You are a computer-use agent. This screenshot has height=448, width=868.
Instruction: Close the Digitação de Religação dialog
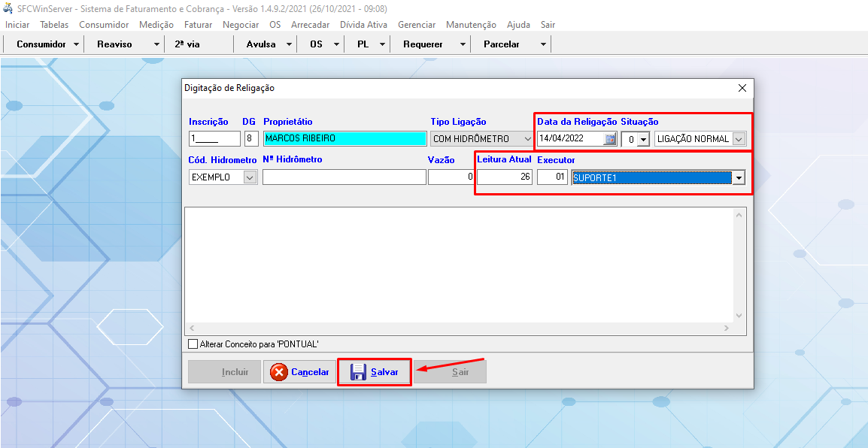[x=742, y=88]
